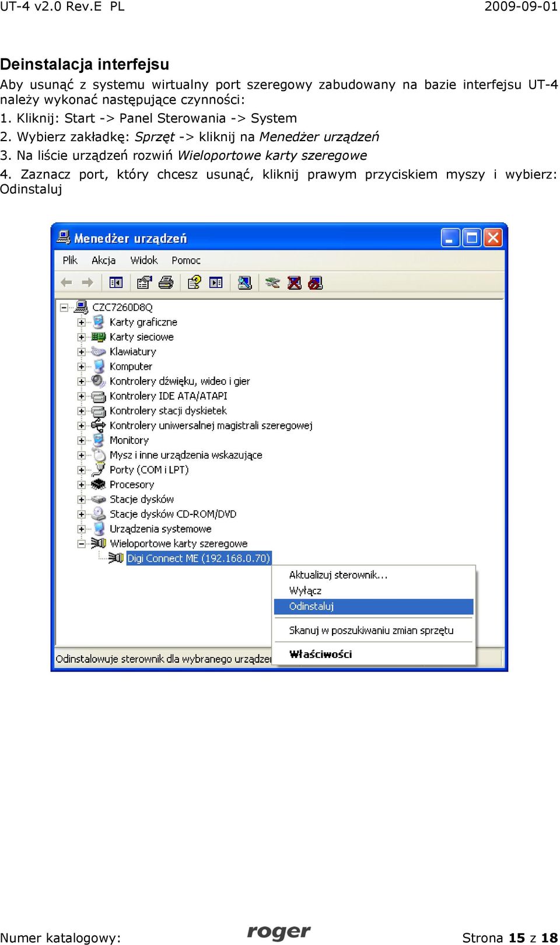
Task: Select the Procesory label
Action: pyautogui.click(x=132, y=484)
